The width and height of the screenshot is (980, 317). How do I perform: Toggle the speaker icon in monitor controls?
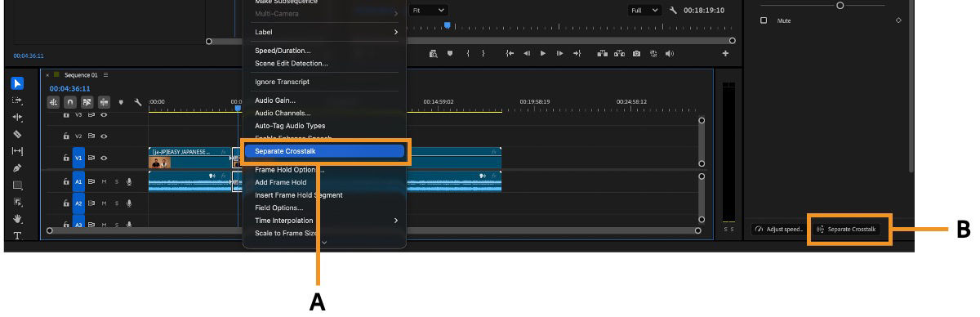coord(670,53)
